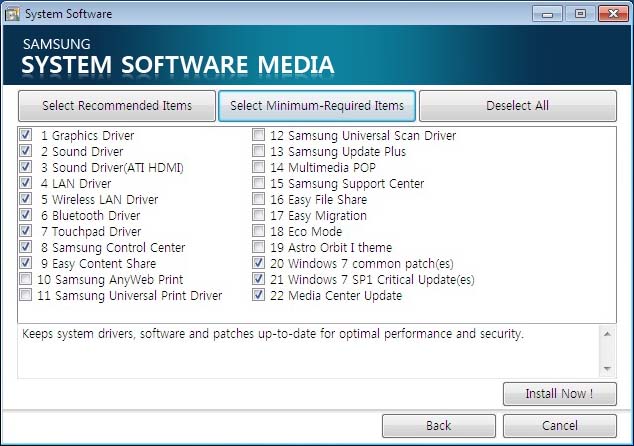Go Back to the previous screen
This screenshot has height=446, width=634.
439,426
